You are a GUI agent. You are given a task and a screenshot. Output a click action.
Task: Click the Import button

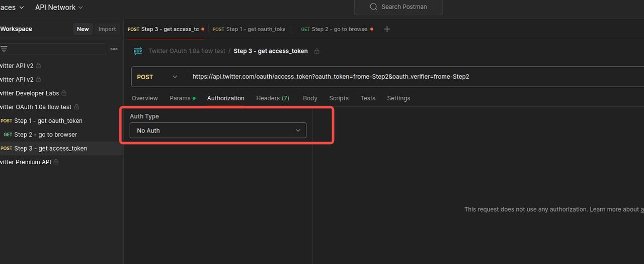[107, 29]
